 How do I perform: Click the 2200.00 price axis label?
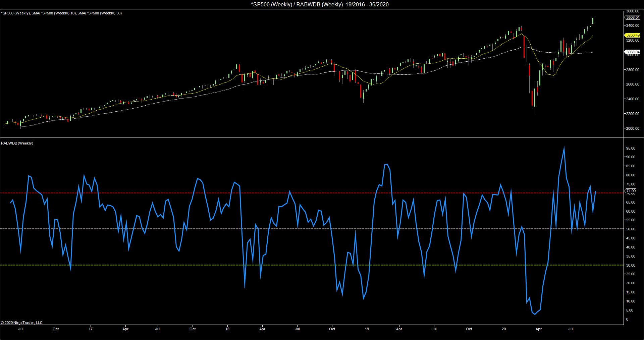click(x=633, y=114)
